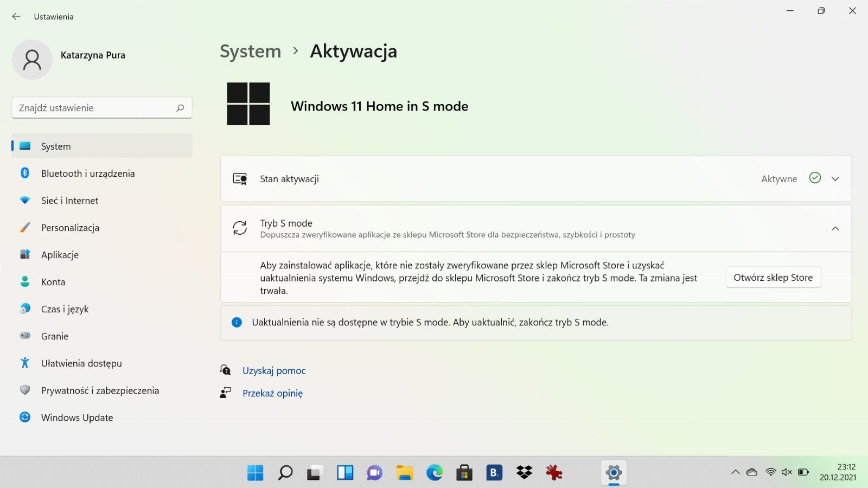Screen dimensions: 868x488
Task: Open the Uzyskaj pomoc link
Action: coord(274,370)
